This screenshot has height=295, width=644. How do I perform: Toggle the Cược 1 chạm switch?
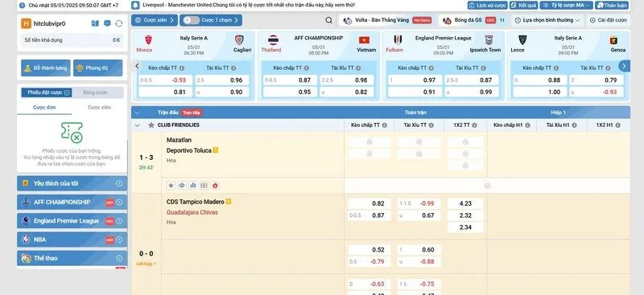click(x=192, y=20)
